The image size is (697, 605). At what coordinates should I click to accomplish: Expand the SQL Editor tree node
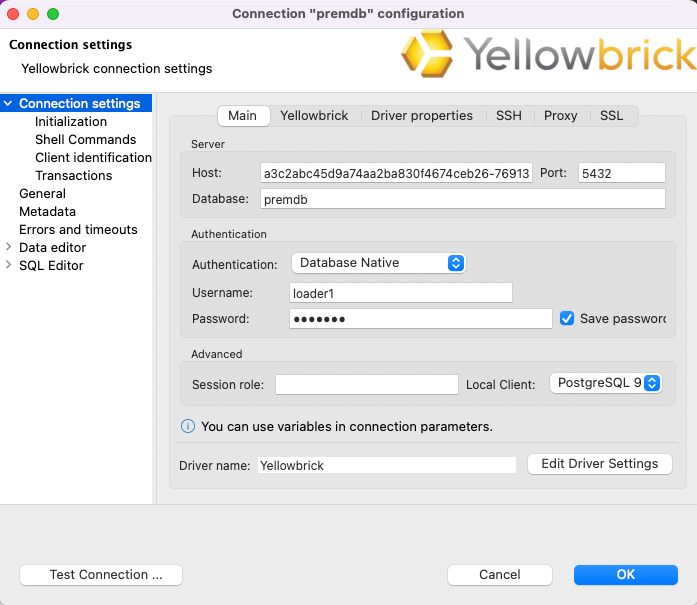tap(9, 266)
